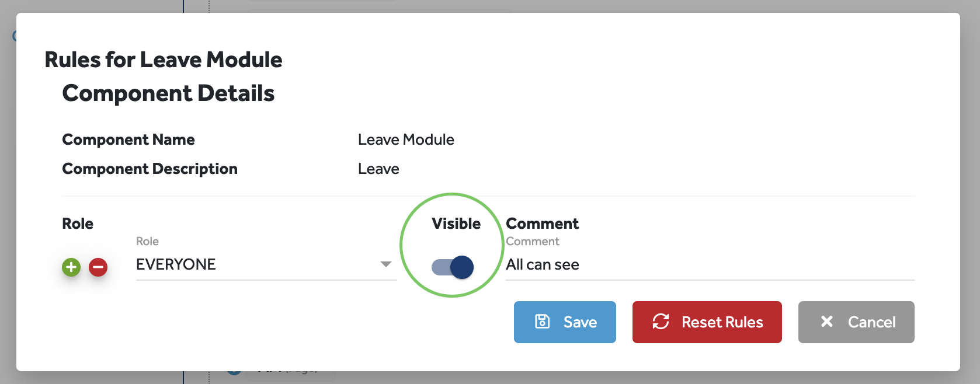The height and width of the screenshot is (384, 980).
Task: Click inside the Comment field
Action: (x=642, y=264)
